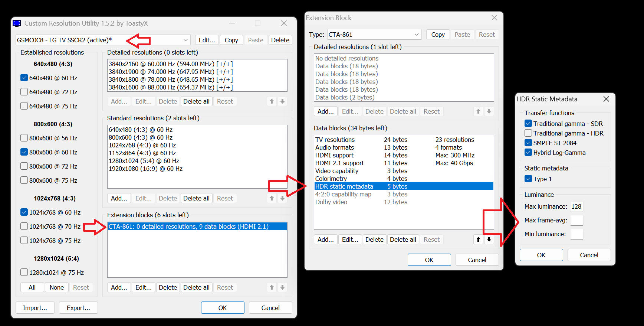Click Export... button in CRU
Screen dimensions: 644x326
coord(78,308)
